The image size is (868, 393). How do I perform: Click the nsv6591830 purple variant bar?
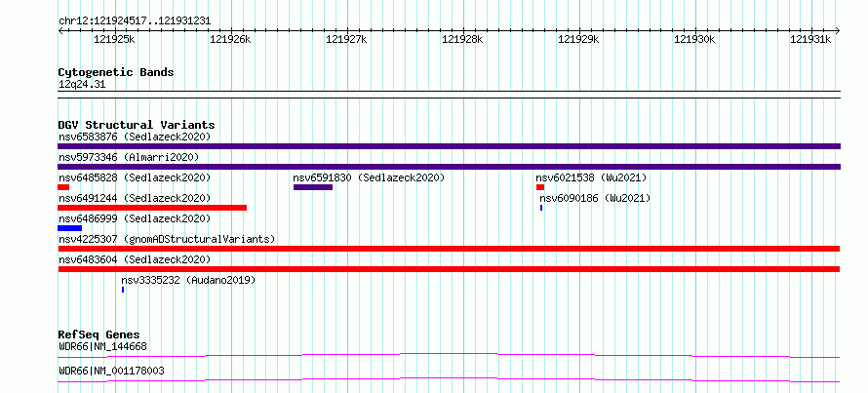313,187
